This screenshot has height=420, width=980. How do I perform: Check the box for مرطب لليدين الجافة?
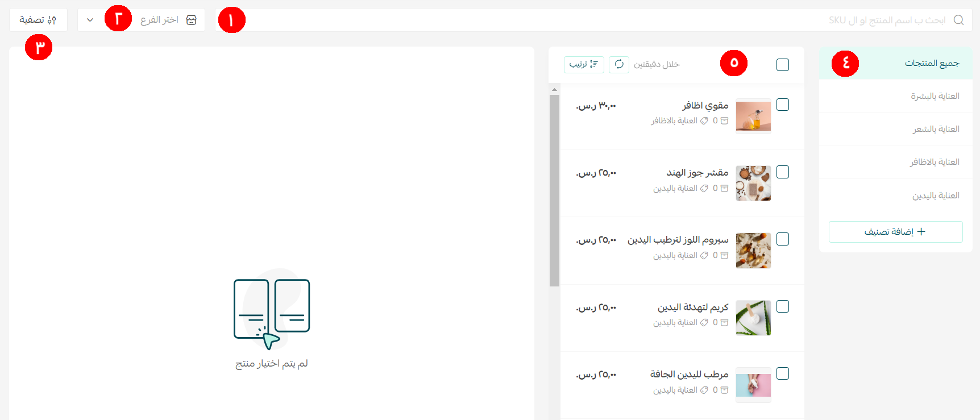[783, 373]
